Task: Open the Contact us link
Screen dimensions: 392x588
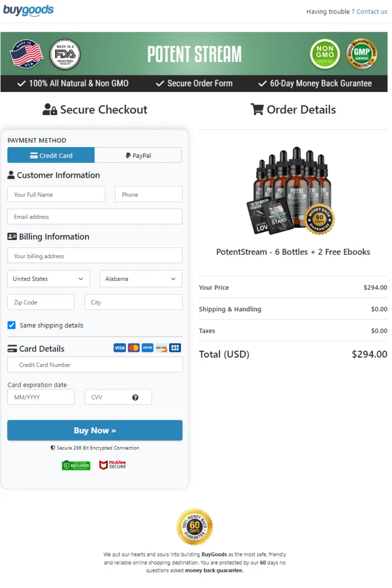Action: pos(372,11)
